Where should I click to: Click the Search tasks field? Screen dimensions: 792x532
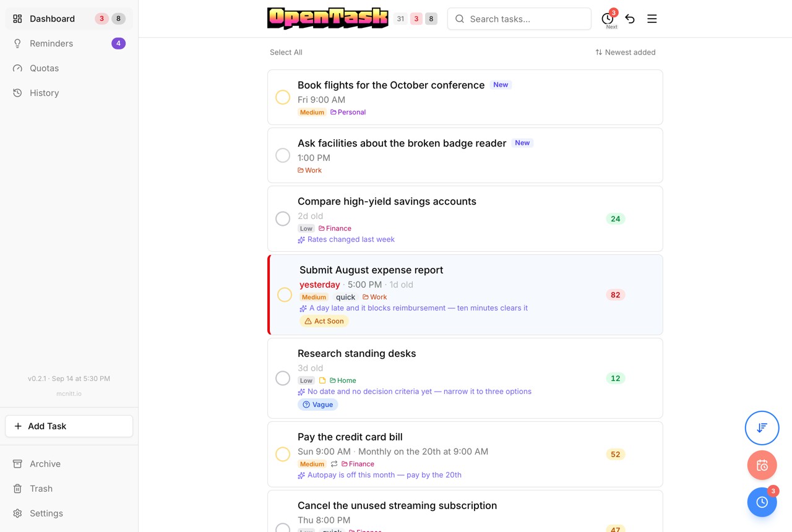[519, 19]
